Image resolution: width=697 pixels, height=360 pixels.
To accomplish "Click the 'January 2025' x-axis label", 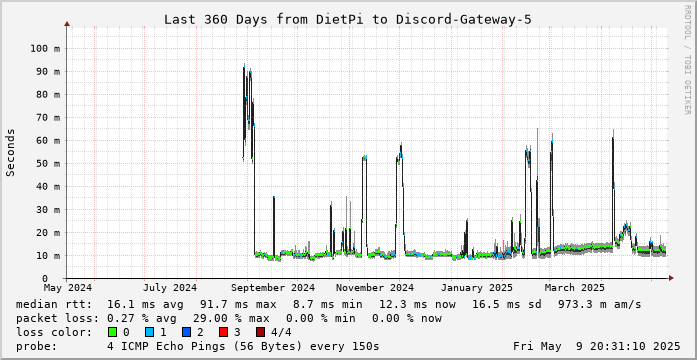I will point(477,288).
